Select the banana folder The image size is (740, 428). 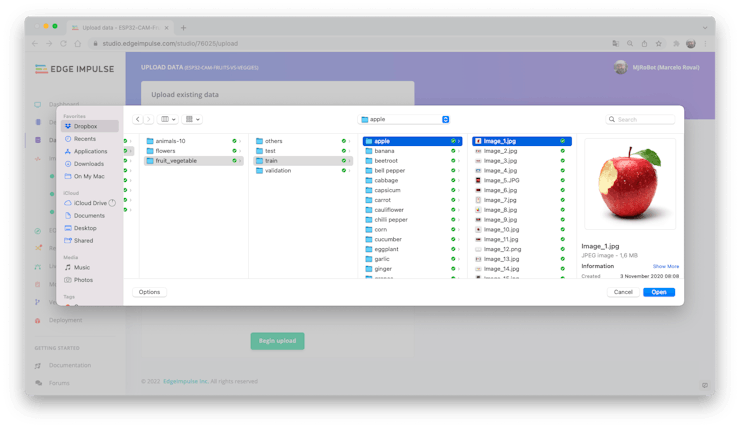[x=412, y=151]
